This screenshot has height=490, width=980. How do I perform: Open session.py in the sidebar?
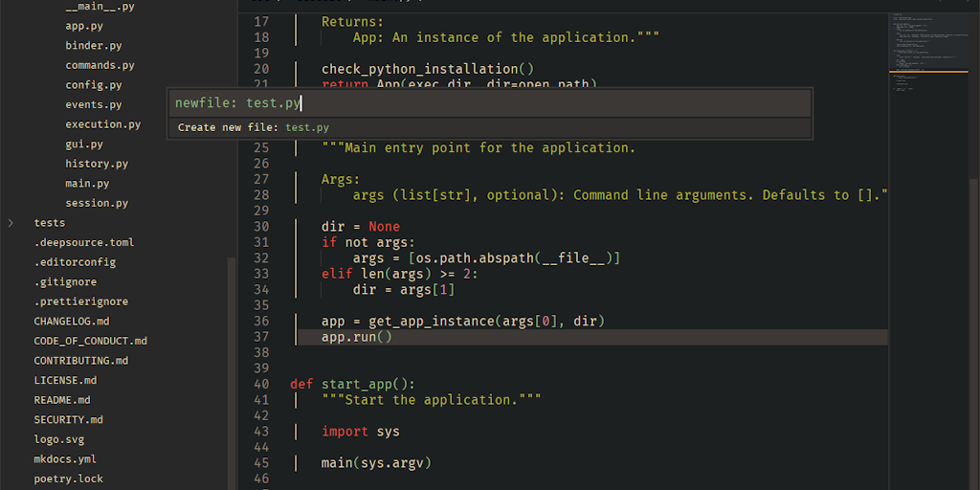coord(96,203)
